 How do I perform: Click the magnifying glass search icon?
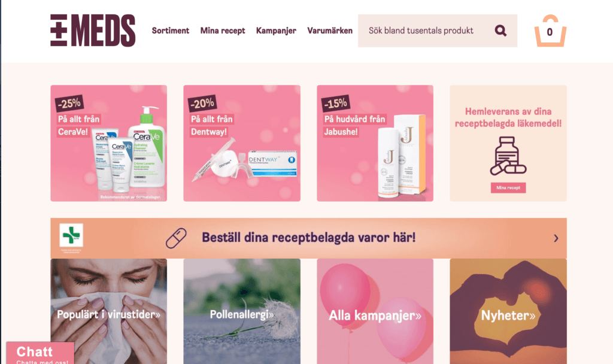(500, 31)
